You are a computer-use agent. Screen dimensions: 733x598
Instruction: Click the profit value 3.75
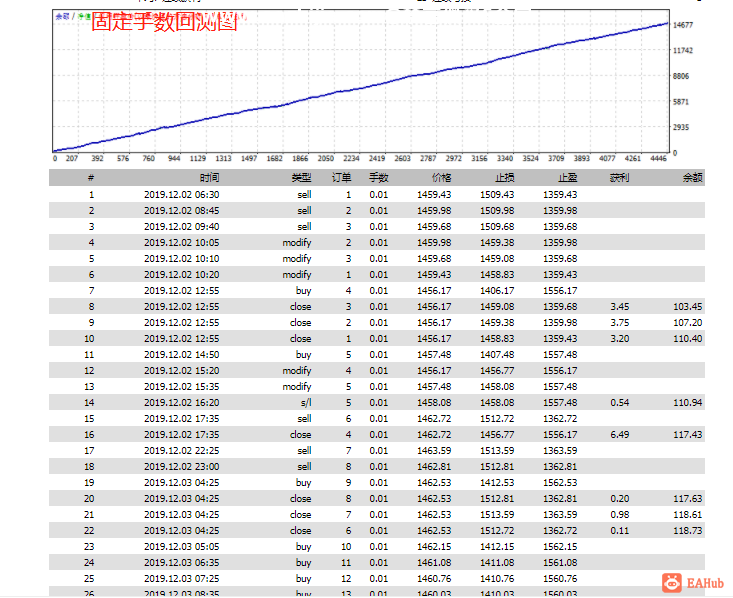(x=619, y=323)
